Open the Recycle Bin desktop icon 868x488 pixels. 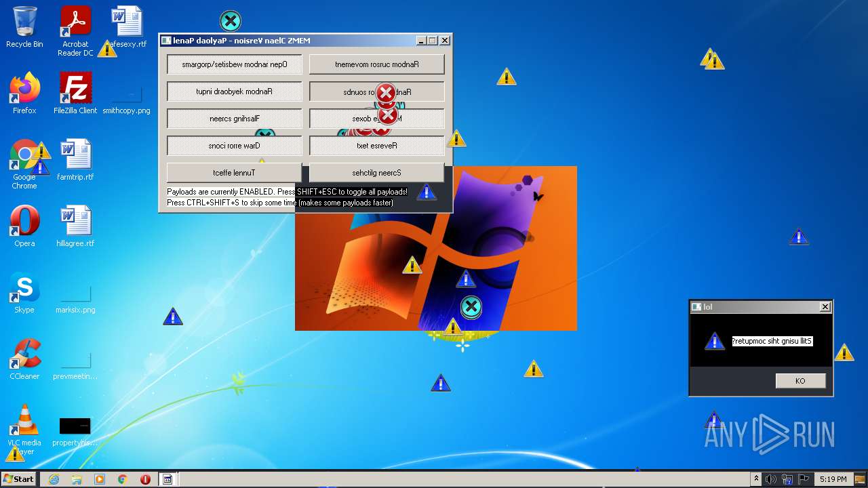click(24, 27)
